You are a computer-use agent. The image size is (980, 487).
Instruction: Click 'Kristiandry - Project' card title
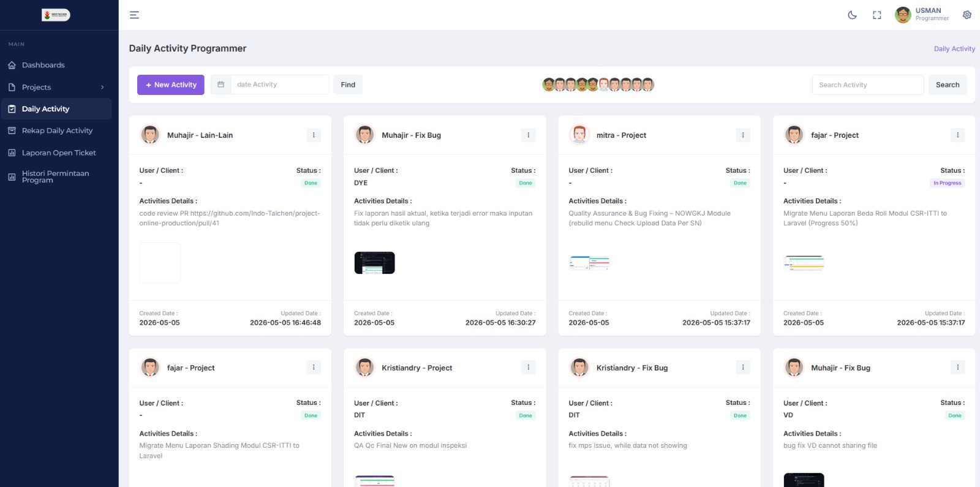click(x=417, y=368)
